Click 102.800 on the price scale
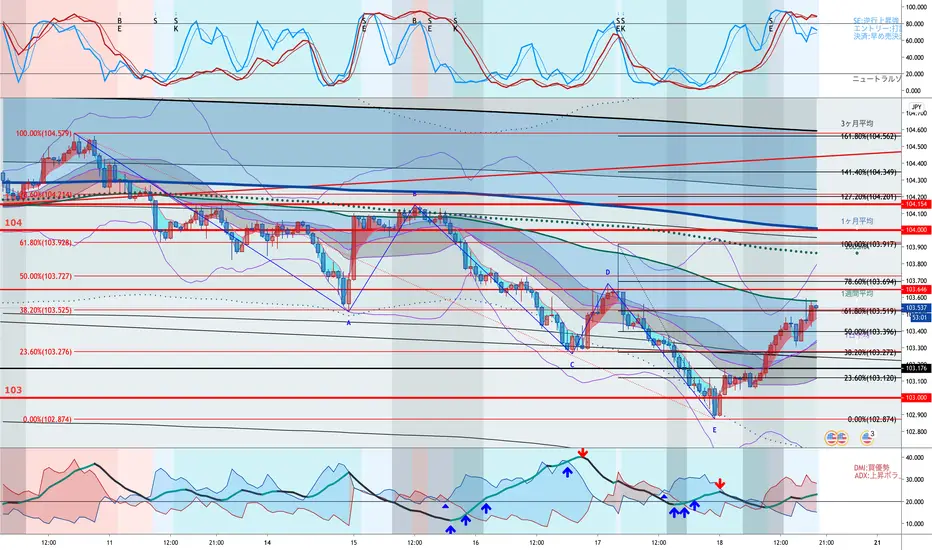Image resolution: width=932 pixels, height=550 pixels. 918,432
